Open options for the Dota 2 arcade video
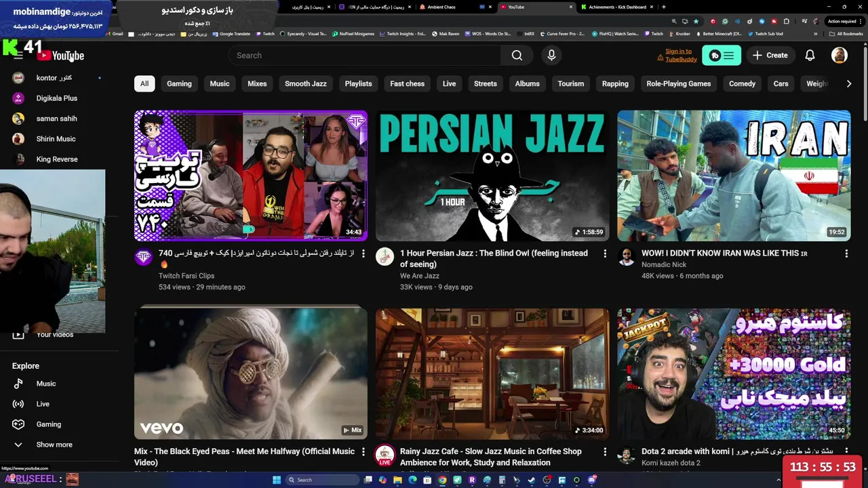Image resolution: width=868 pixels, height=488 pixels. click(x=846, y=451)
